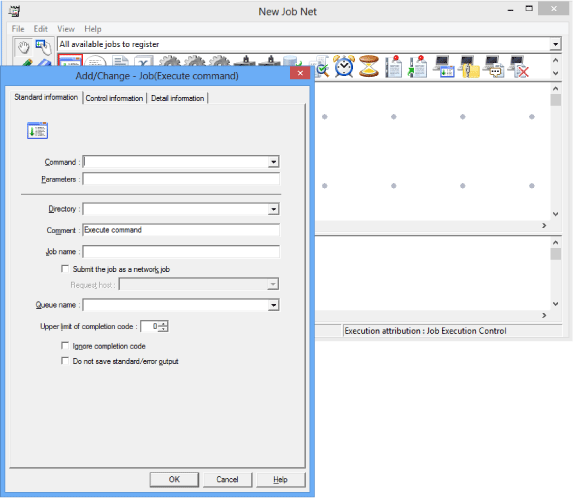Open the Edit menu
Image resolution: width=573 pixels, height=498 pixels.
(x=41, y=29)
